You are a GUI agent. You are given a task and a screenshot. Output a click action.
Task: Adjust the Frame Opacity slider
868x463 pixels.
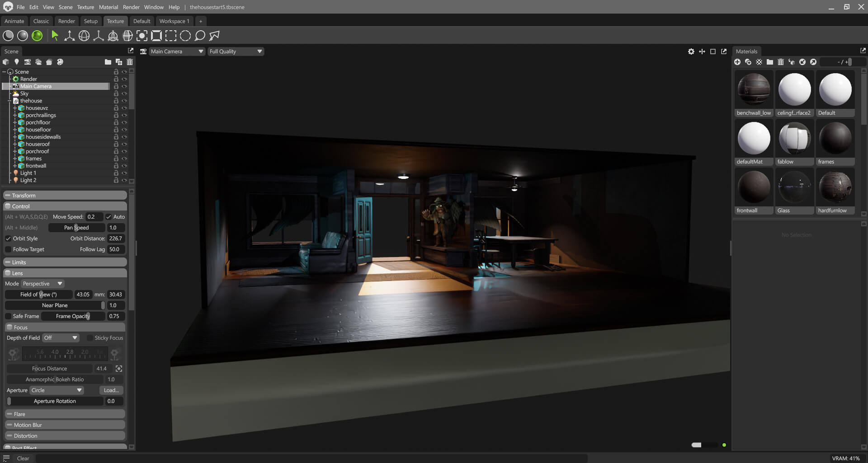pyautogui.click(x=73, y=316)
